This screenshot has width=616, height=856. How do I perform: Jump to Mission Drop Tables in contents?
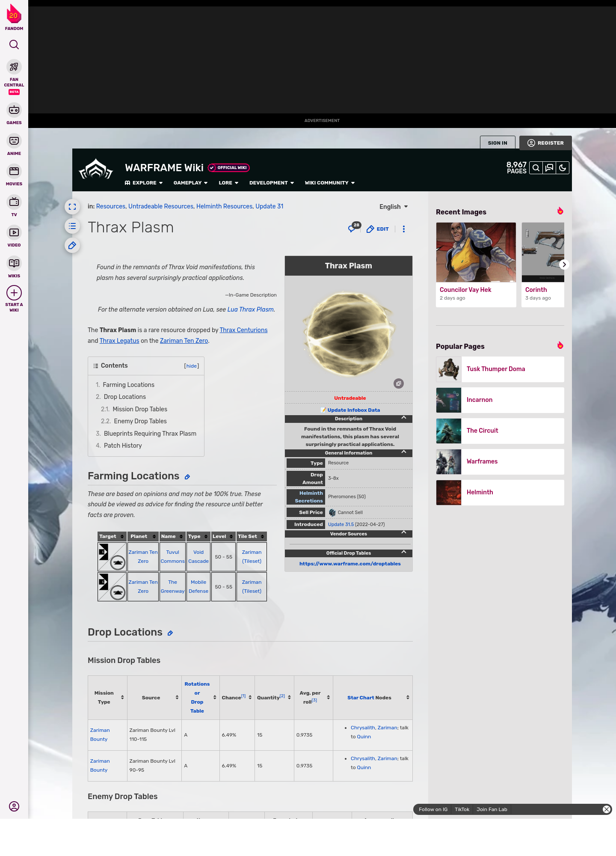click(x=140, y=409)
